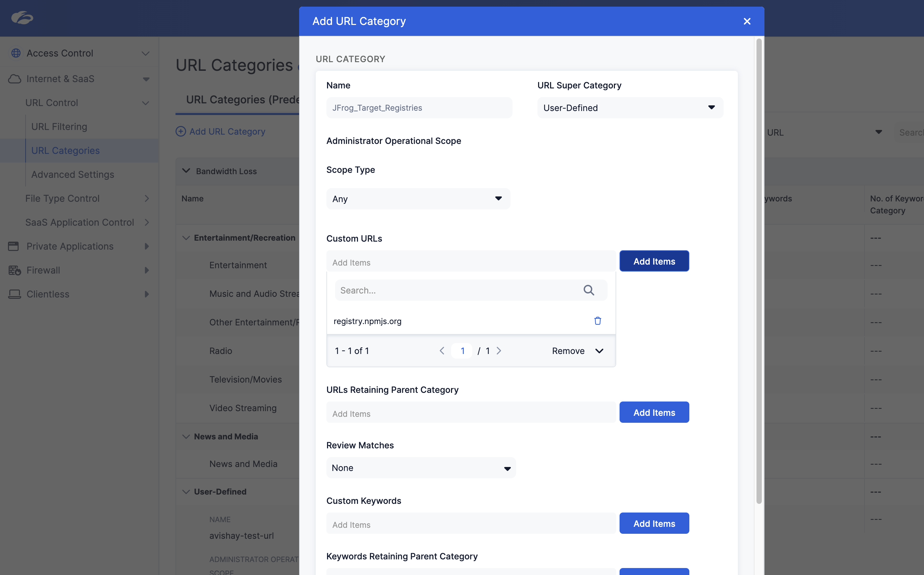
Task: Click the Radio category row
Action: [221, 351]
